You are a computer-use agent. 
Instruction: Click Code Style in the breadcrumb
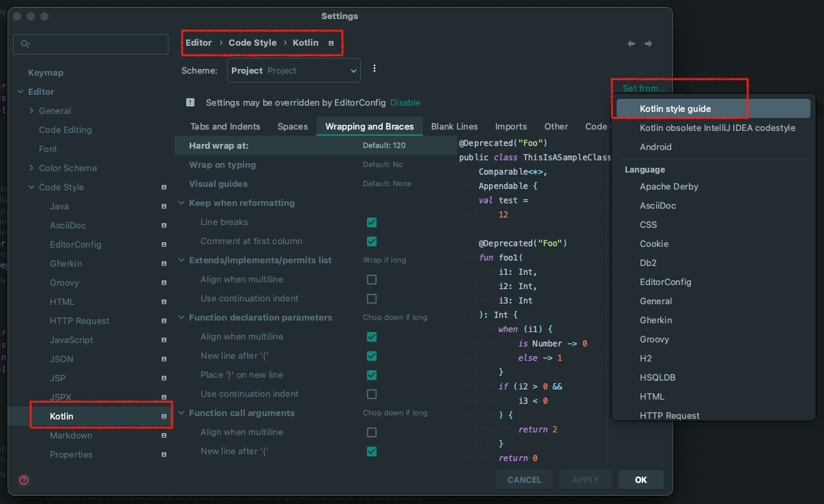point(252,42)
